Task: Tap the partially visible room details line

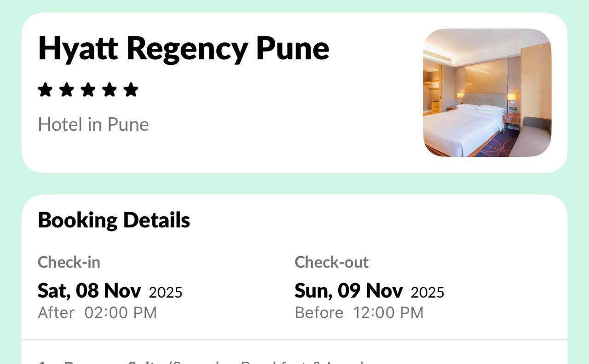Action: click(202, 361)
